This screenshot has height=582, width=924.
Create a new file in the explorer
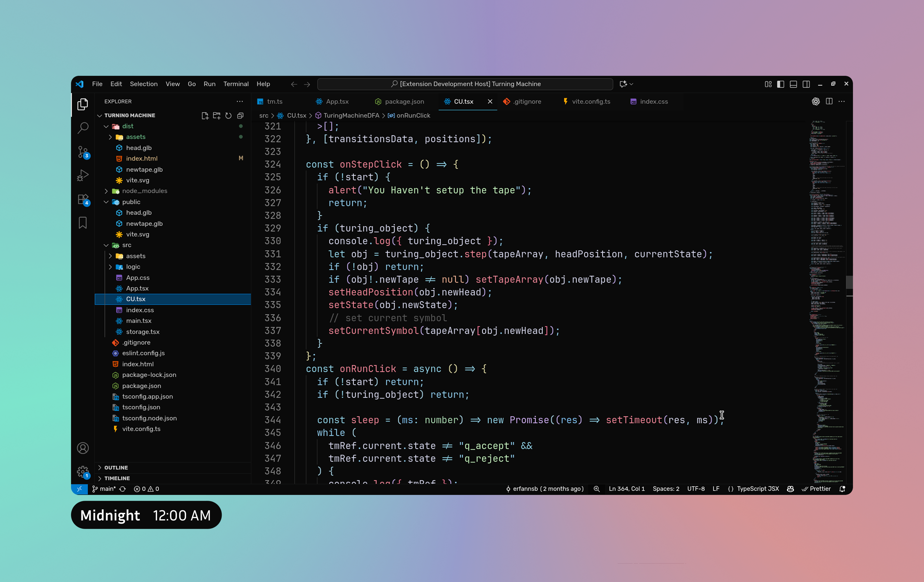click(205, 115)
